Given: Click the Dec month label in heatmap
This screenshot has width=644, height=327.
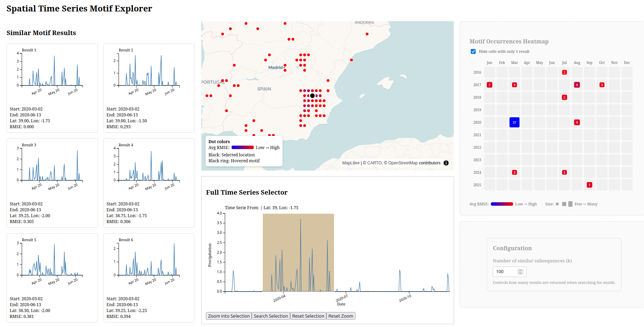Looking at the screenshot, I should (627, 63).
